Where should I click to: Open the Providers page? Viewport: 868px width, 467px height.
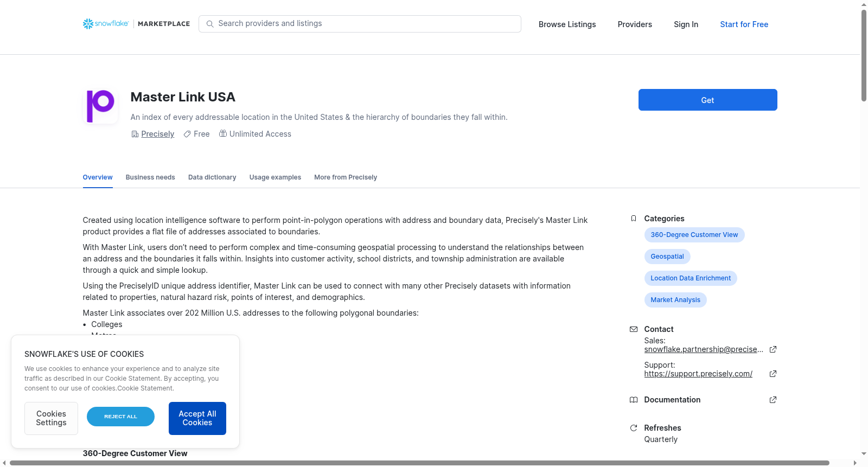635,24
